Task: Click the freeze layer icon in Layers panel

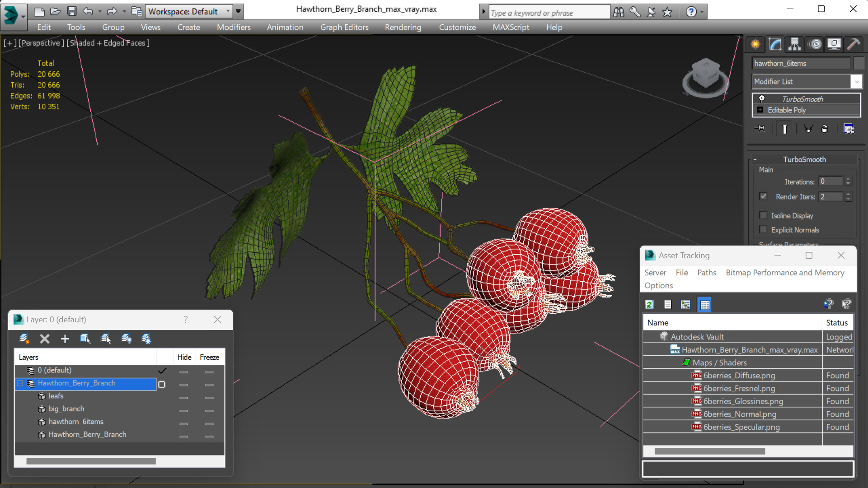Action: click(147, 339)
